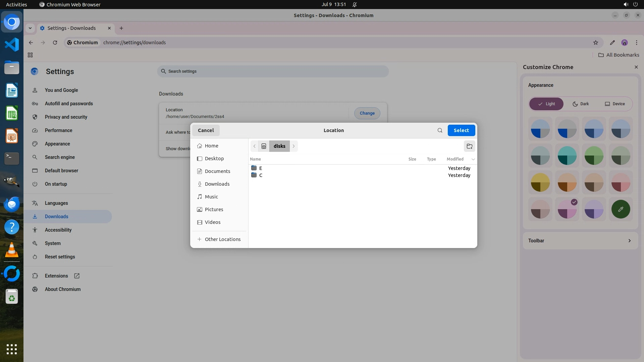
Task: Click the apps grid icon in bookmarks bar
Action: (30, 55)
